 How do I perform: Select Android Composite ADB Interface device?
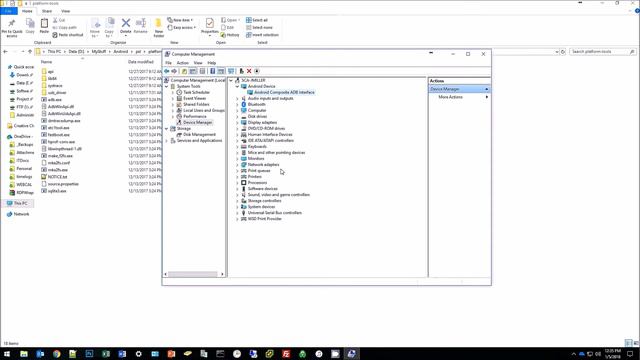click(x=284, y=93)
